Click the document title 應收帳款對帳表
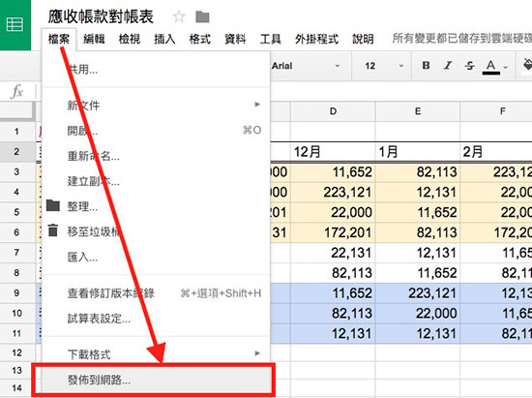The image size is (532, 398). click(x=101, y=16)
